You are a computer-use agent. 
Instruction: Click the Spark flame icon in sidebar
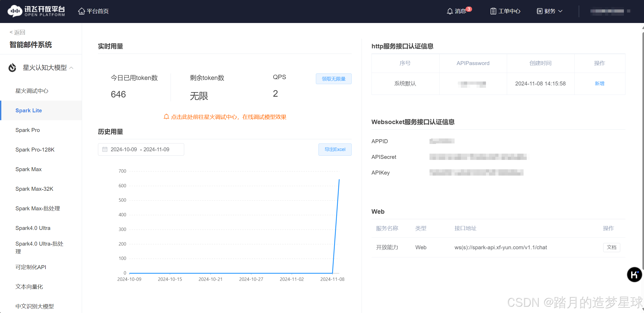click(12, 68)
